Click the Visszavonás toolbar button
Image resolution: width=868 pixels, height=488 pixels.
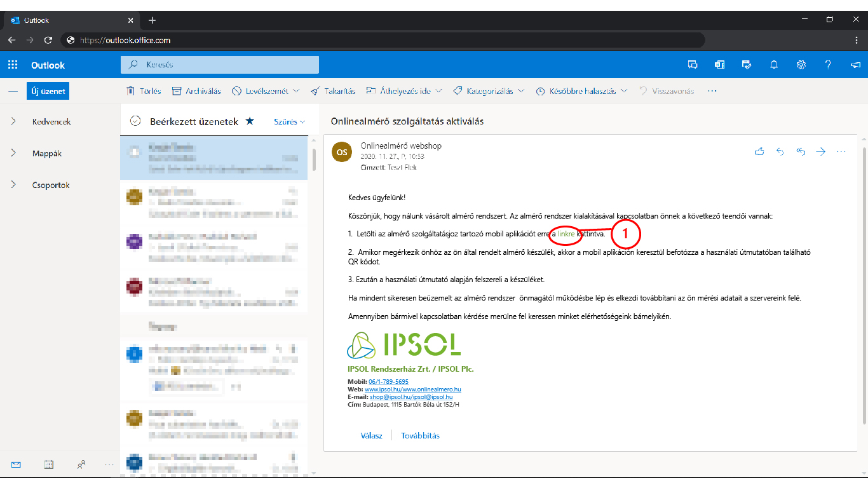pyautogui.click(x=667, y=91)
